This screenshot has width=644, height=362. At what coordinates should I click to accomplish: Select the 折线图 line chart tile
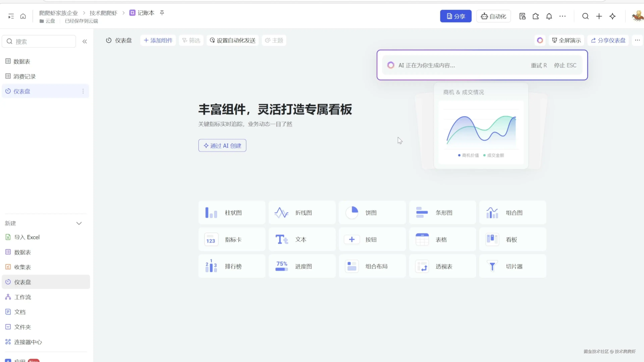click(302, 213)
